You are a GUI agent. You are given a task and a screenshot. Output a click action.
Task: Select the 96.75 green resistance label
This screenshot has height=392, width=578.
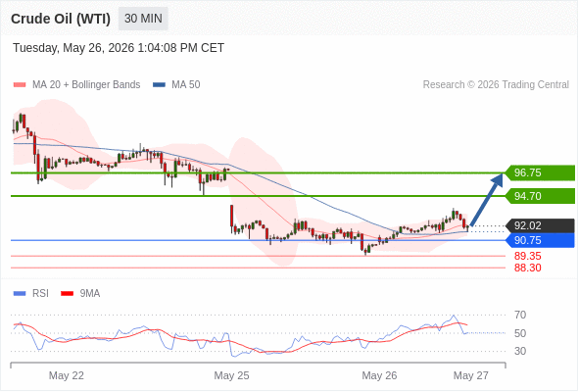[x=540, y=172]
